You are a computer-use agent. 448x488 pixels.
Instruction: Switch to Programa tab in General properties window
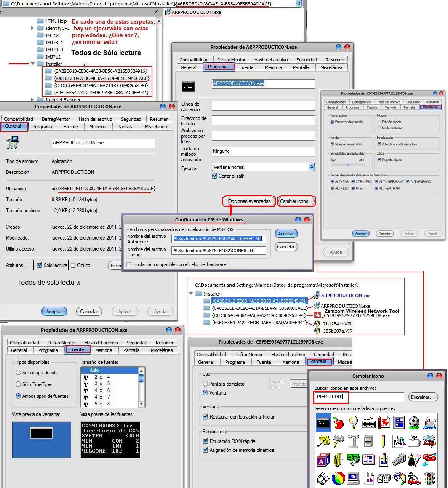click(42, 127)
